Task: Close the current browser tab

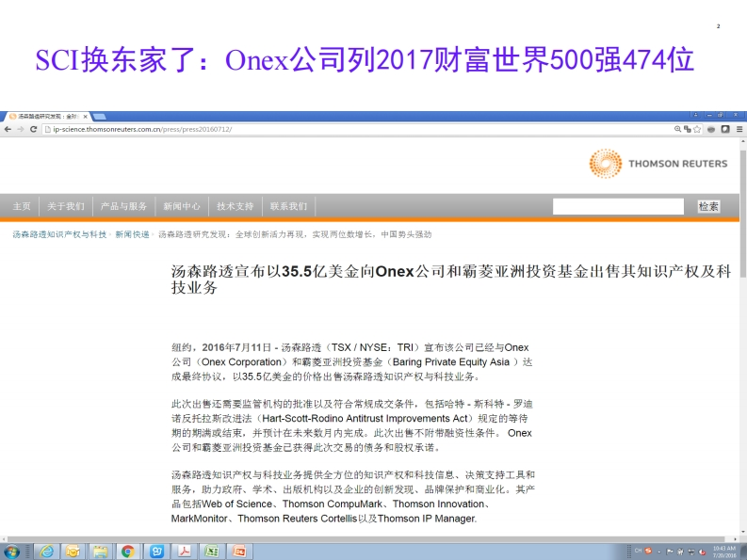Action: (86, 116)
